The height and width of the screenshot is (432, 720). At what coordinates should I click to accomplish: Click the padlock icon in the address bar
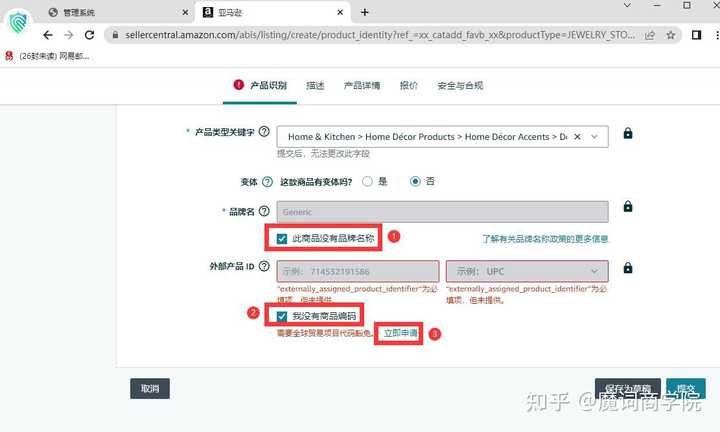click(x=115, y=35)
